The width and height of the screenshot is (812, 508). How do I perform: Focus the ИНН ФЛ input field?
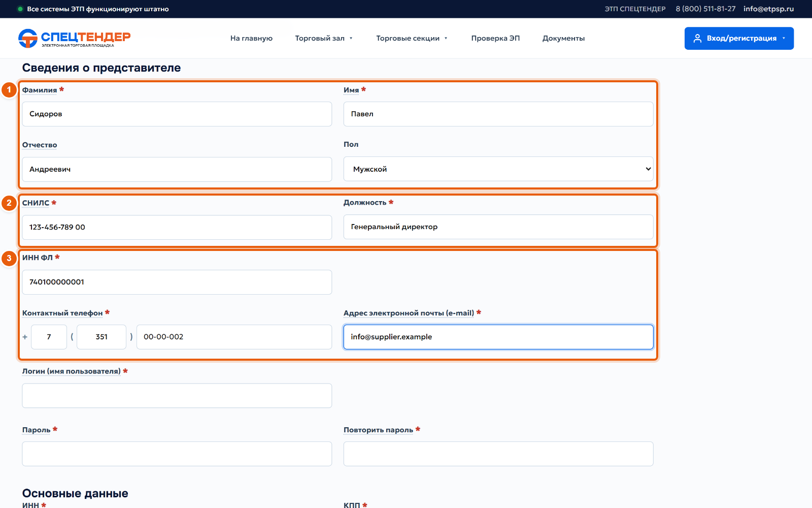pos(177,282)
